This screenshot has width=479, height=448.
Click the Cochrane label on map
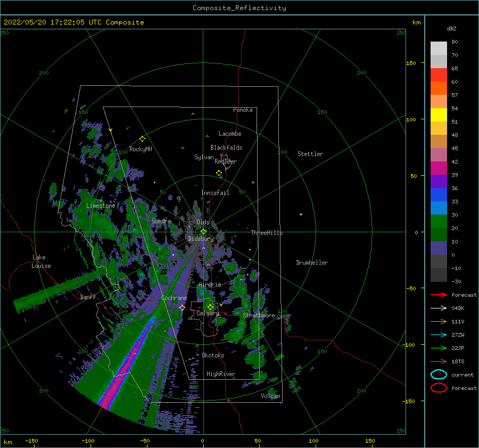point(174,298)
